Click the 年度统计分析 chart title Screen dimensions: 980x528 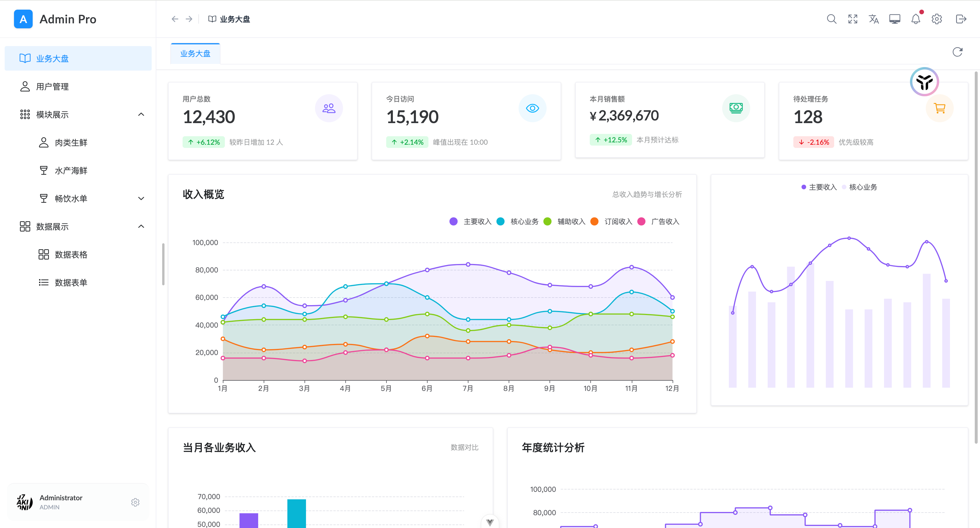(x=553, y=447)
